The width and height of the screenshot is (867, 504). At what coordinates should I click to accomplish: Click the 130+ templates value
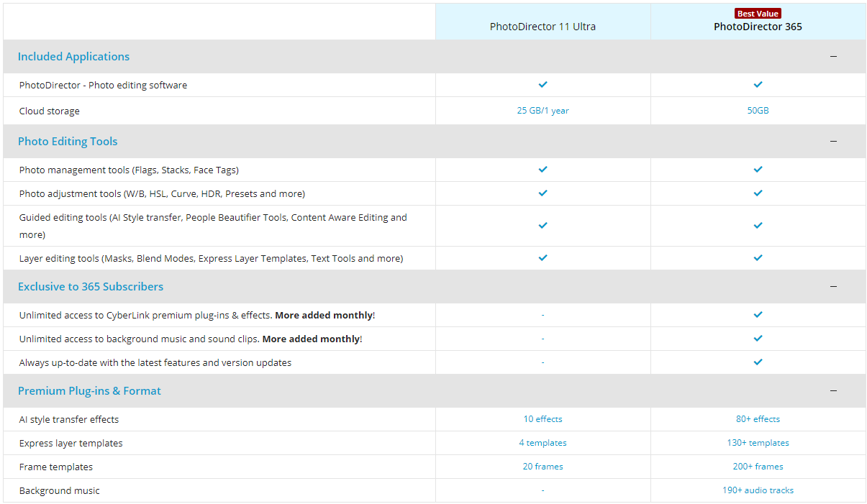pos(758,443)
